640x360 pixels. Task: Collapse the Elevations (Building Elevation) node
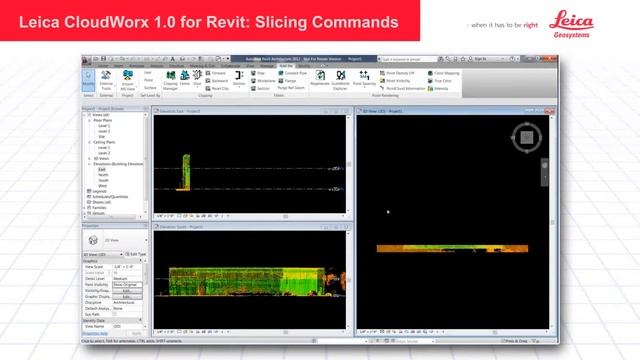coord(89,164)
